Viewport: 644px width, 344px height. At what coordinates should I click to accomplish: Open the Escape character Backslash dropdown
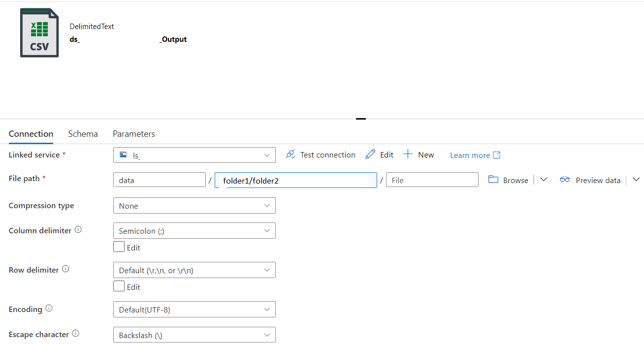click(194, 335)
